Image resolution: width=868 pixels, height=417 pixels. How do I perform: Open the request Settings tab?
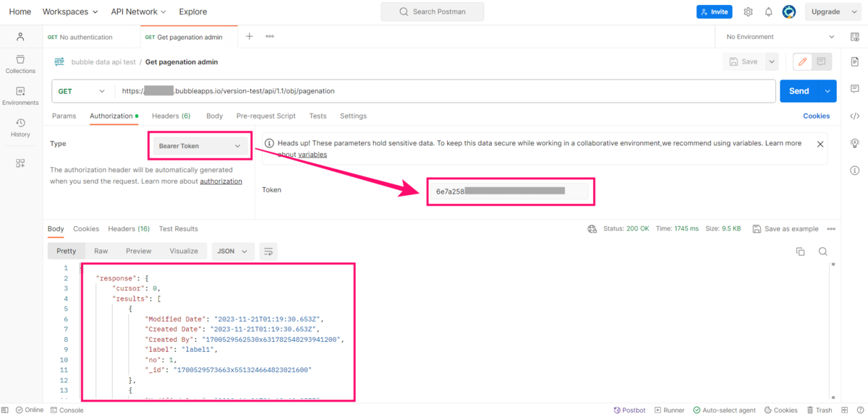coord(353,116)
